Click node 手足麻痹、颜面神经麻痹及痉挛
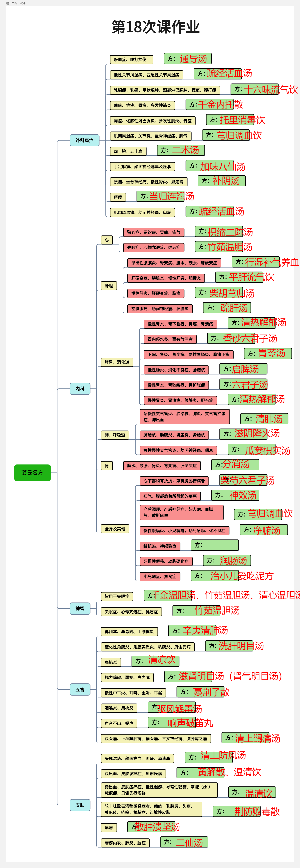 point(142,166)
